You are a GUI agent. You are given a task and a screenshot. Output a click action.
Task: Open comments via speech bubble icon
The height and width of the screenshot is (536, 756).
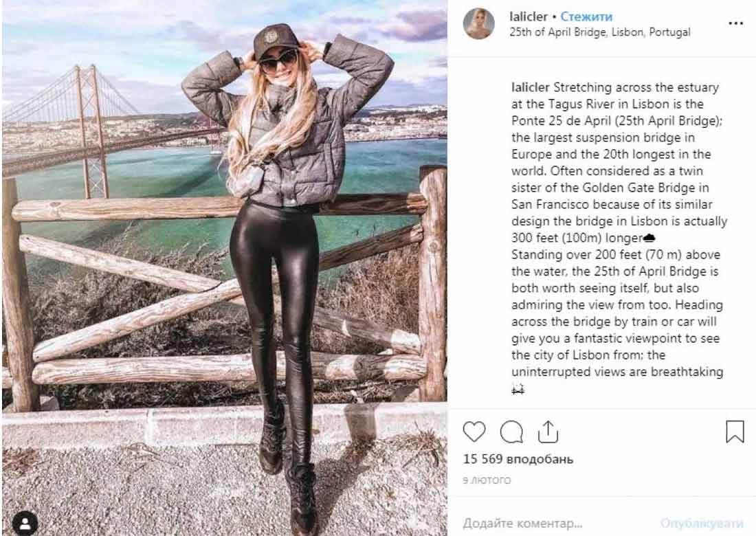(511, 432)
